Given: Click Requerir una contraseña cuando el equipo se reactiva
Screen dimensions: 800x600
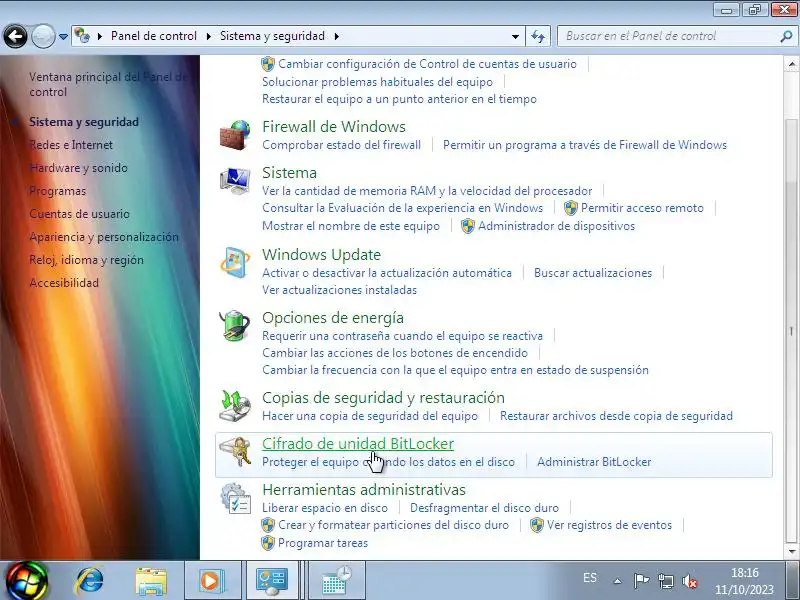Looking at the screenshot, I should (x=403, y=336).
